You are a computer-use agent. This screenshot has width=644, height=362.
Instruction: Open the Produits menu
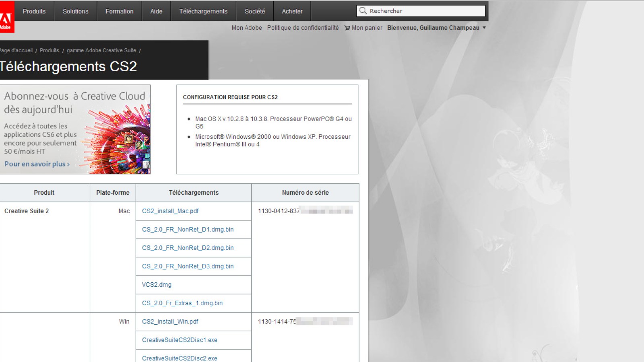click(34, 11)
